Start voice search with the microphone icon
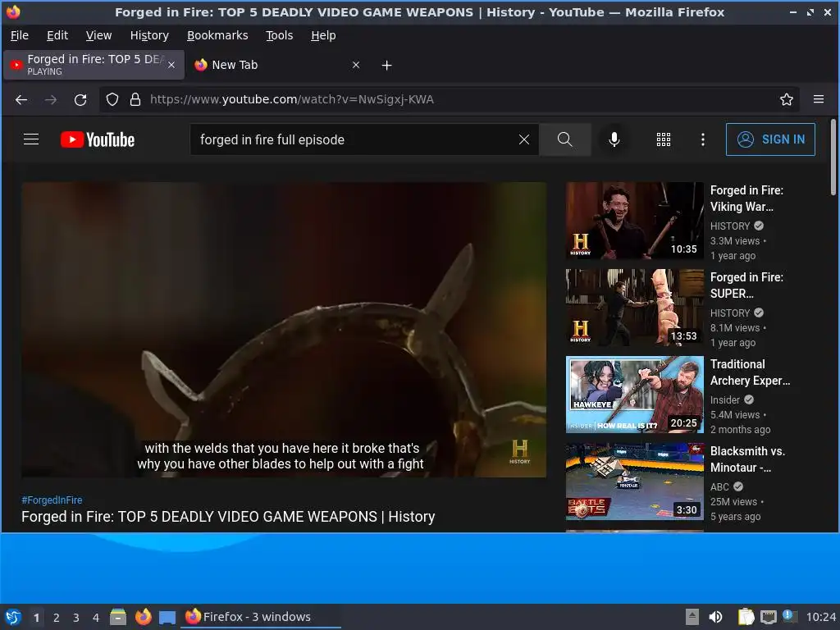840x630 pixels. point(614,139)
